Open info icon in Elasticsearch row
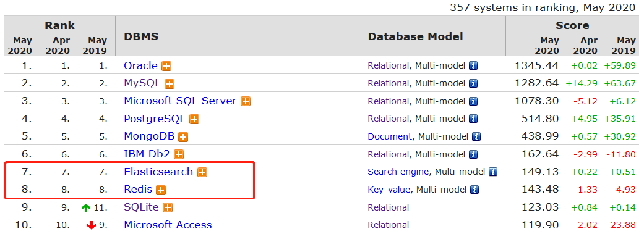Image resolution: width=644 pixels, height=234 pixels. coord(493,172)
